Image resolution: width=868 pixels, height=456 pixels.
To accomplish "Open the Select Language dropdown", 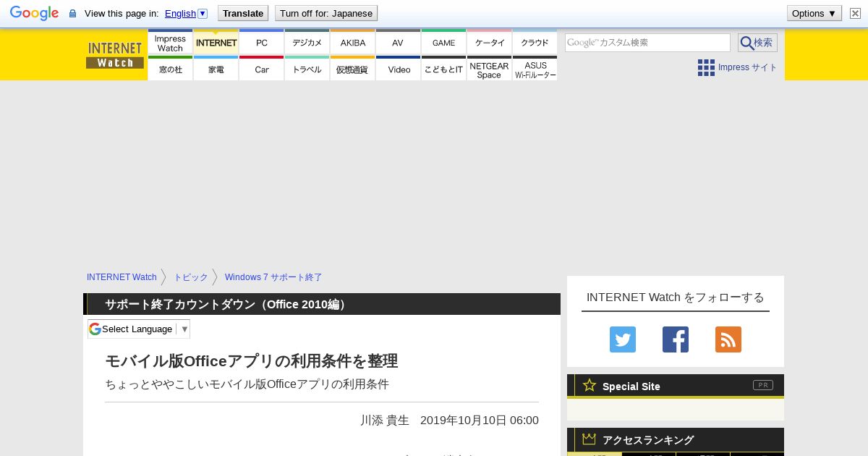I will 139,329.
